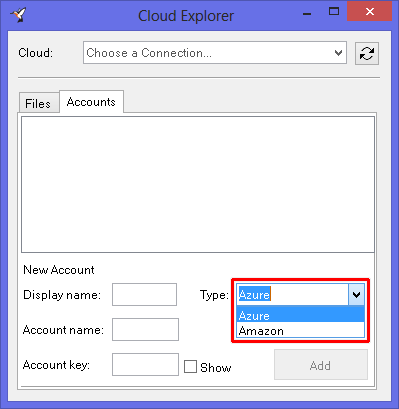Focus the Display name input field
The width and height of the screenshot is (399, 409).
[x=144, y=294]
